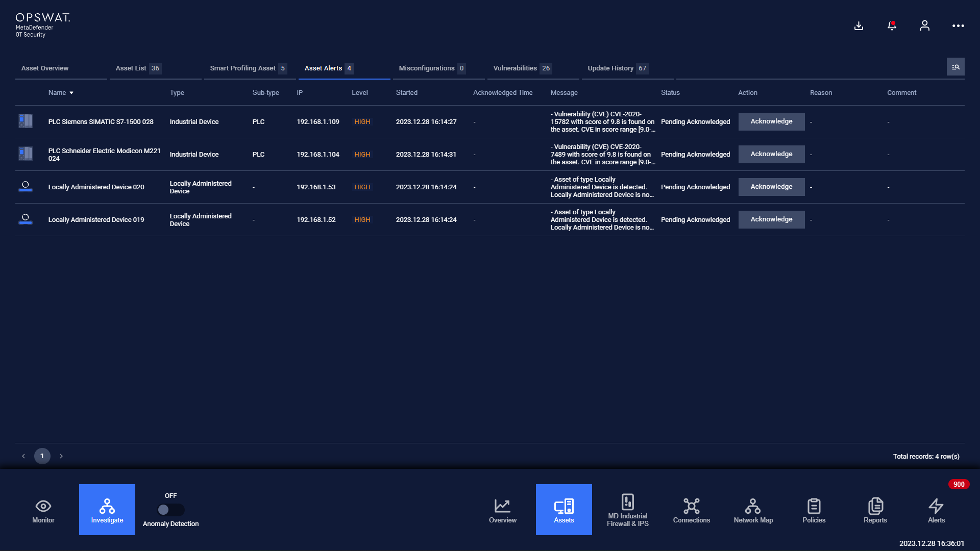The height and width of the screenshot is (551, 980).
Task: Acknowledge Locally Administered Device 019 alert
Action: pos(771,219)
